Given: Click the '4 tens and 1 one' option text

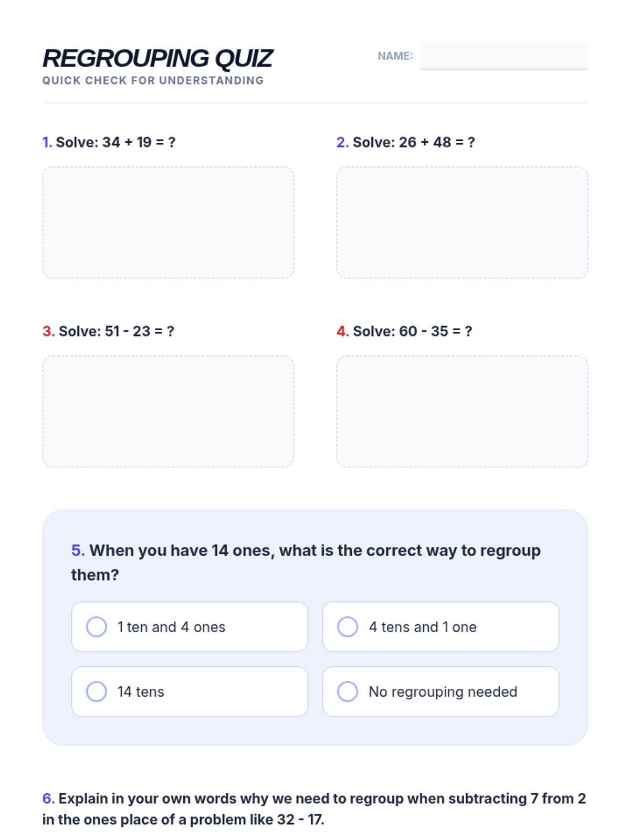Looking at the screenshot, I should (423, 627).
